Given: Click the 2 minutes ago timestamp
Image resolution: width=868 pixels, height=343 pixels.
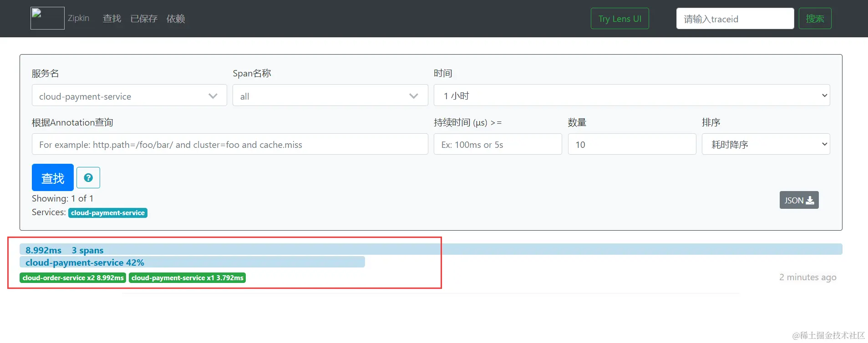Looking at the screenshot, I should tap(808, 277).
